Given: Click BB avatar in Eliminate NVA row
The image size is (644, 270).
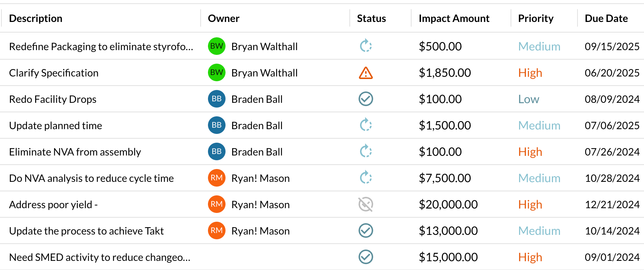Looking at the screenshot, I should tap(216, 151).
